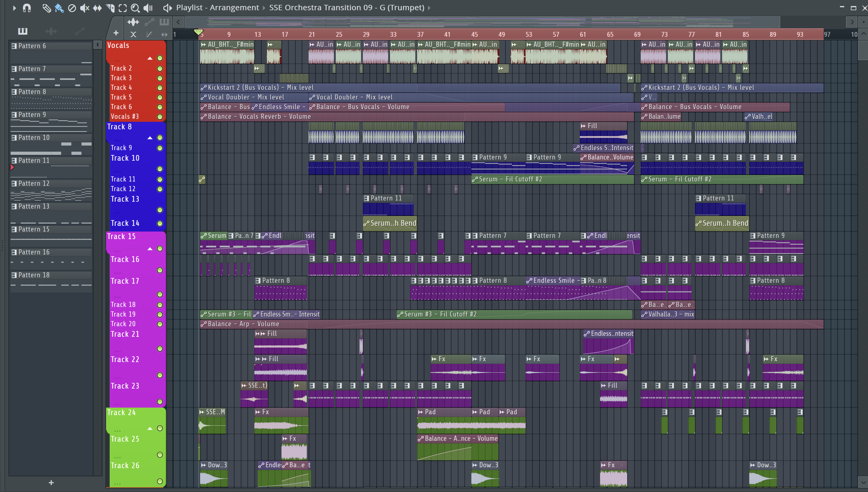Click the Pattern 6 picker scroll handle
This screenshot has width=868, height=492.
[x=98, y=45]
